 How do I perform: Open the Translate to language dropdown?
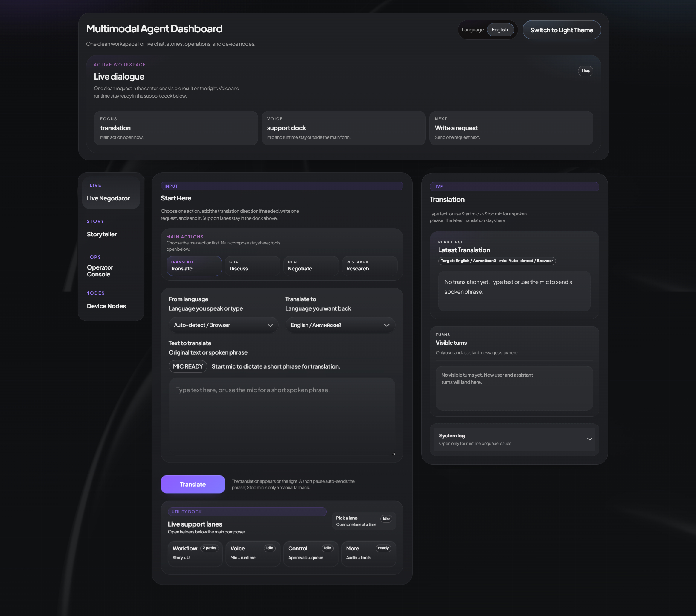pyautogui.click(x=340, y=325)
